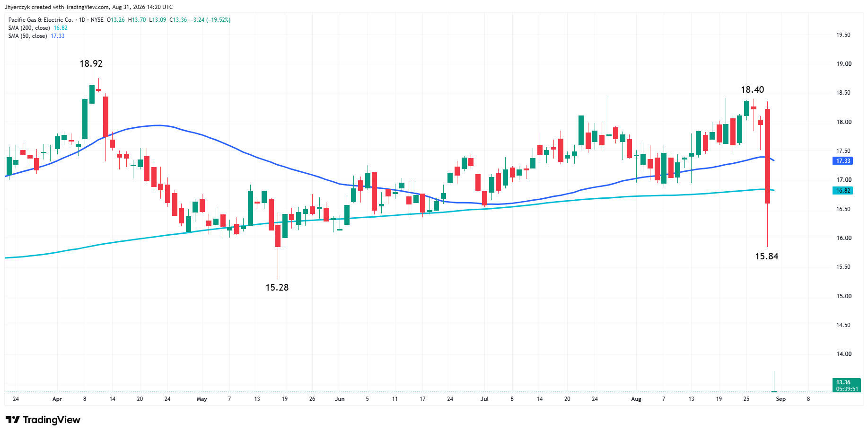The height and width of the screenshot is (434, 868).
Task: Click the 19.50 price axis label
Action: pyautogui.click(x=843, y=35)
